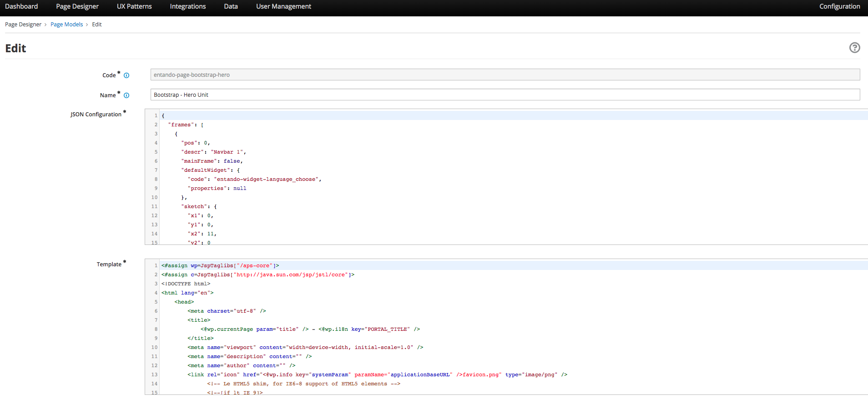Click the info icon beside Name label

126,95
